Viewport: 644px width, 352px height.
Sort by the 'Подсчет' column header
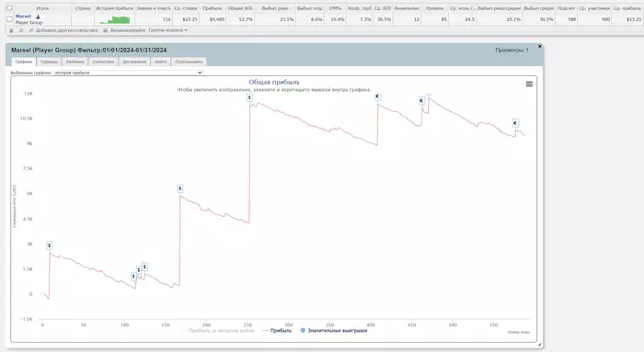567,8
